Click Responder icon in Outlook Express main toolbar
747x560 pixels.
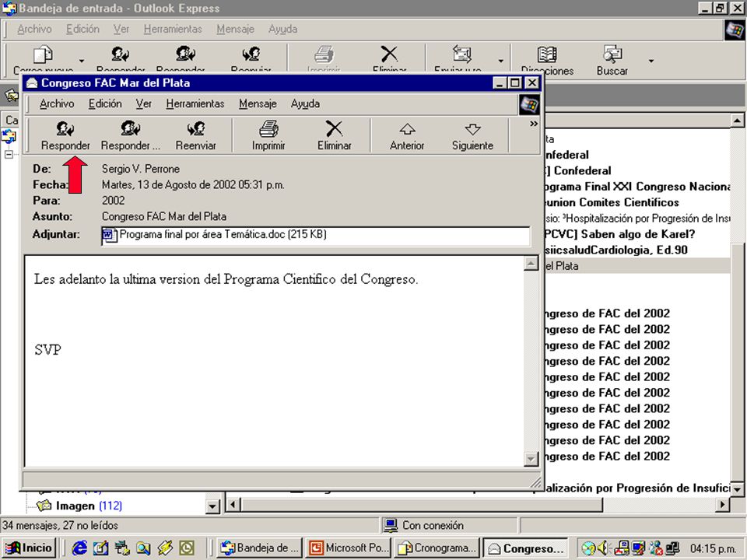pyautogui.click(x=120, y=54)
